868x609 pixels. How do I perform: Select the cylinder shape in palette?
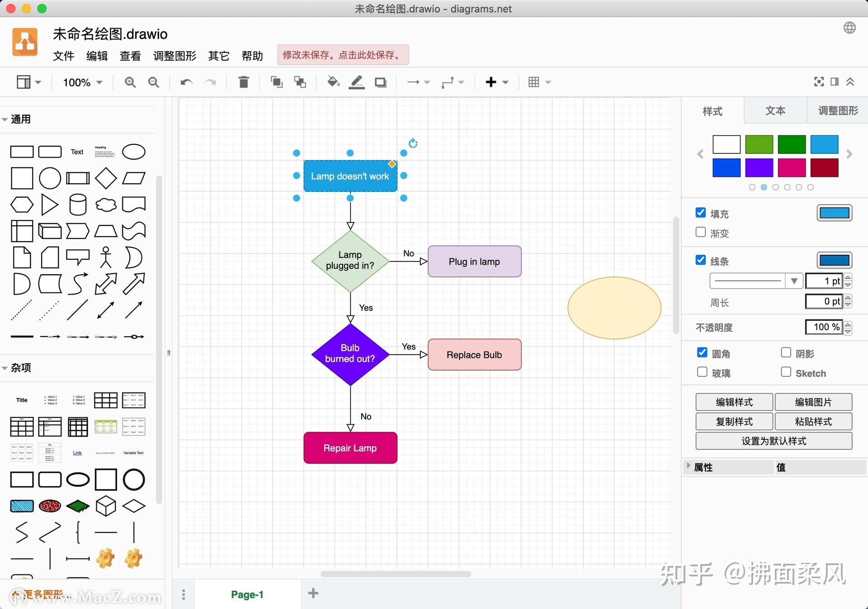coord(78,205)
